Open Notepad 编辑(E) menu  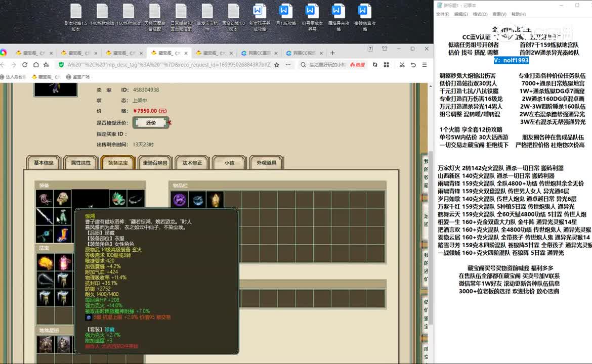(x=460, y=14)
